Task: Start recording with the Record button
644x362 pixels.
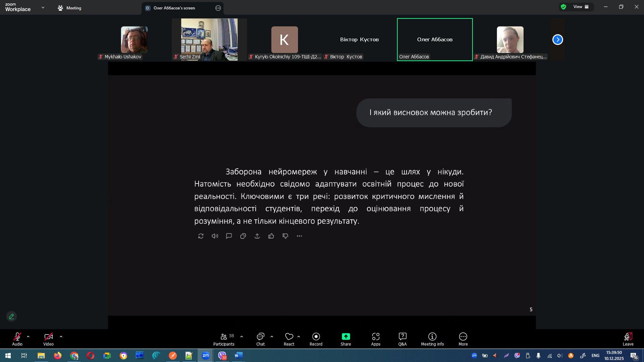Action: point(316,339)
